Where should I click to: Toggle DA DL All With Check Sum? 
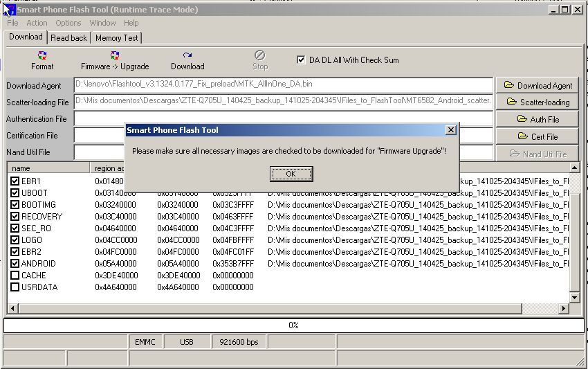coord(301,60)
